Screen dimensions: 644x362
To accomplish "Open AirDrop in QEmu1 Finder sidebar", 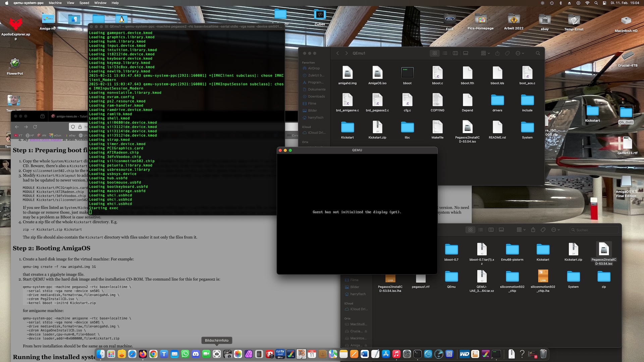I will (314, 68).
